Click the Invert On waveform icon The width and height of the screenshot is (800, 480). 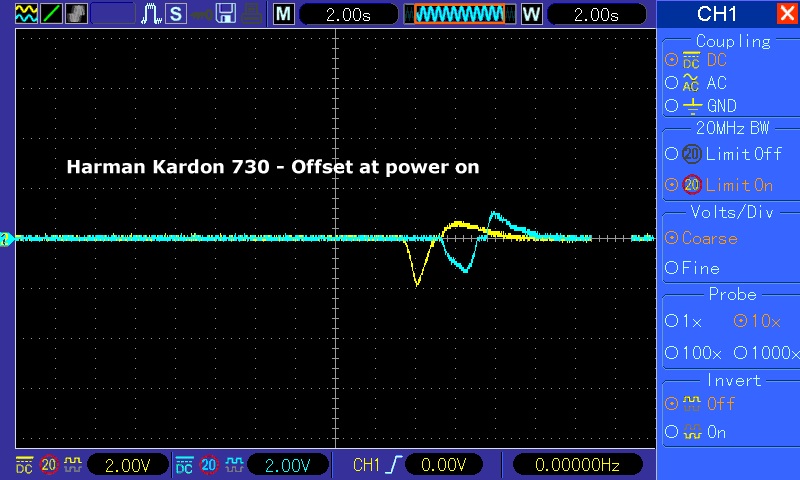pyautogui.click(x=692, y=432)
